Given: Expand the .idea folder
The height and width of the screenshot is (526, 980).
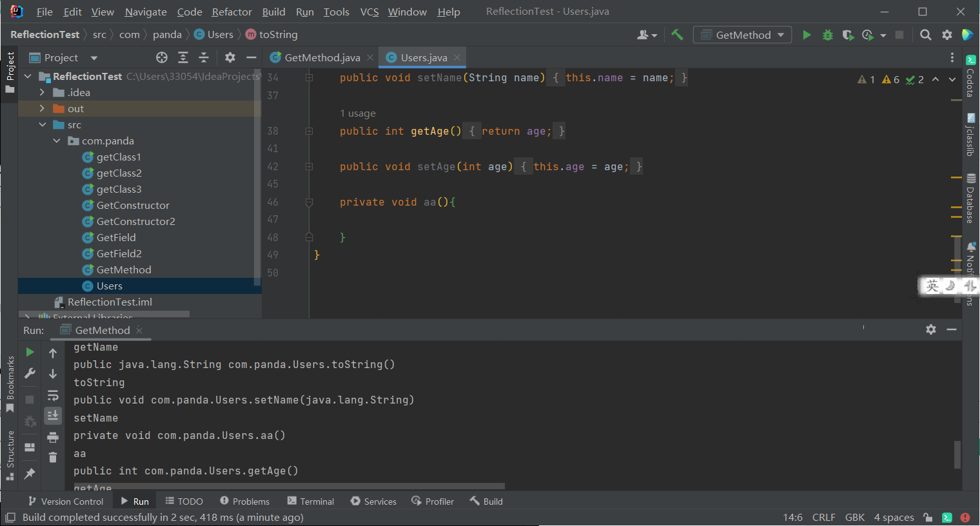Looking at the screenshot, I should click(42, 92).
